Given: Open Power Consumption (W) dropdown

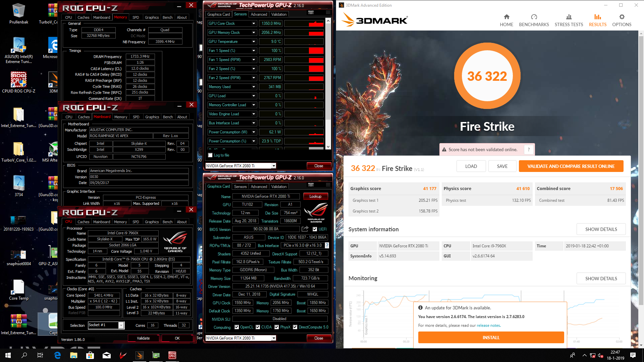Looking at the screenshot, I should (x=254, y=132).
